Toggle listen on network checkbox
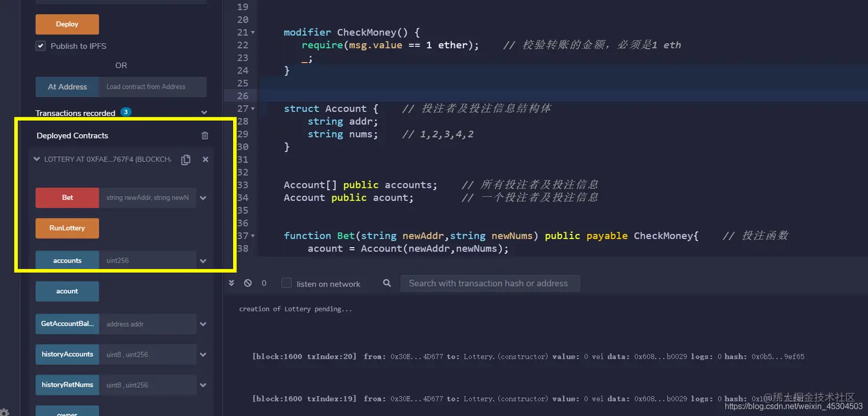 [286, 283]
